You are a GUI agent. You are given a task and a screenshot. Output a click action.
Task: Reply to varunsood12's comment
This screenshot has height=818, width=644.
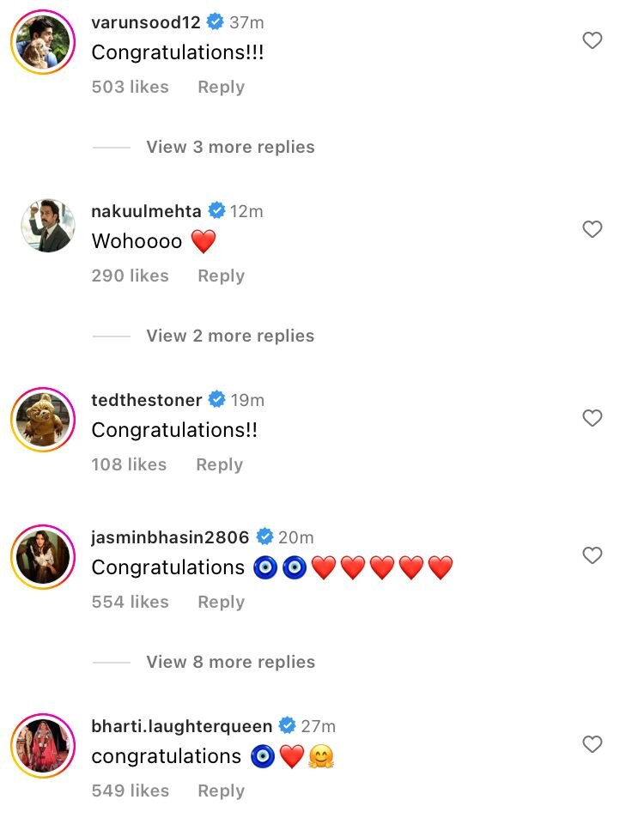coord(221,87)
